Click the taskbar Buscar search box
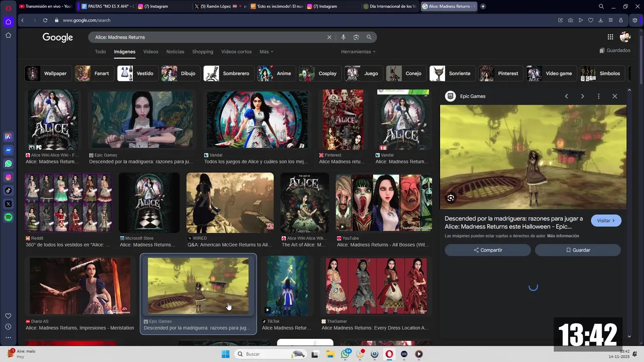Screen dimensions: 644x362 pyautogui.click(x=270, y=354)
